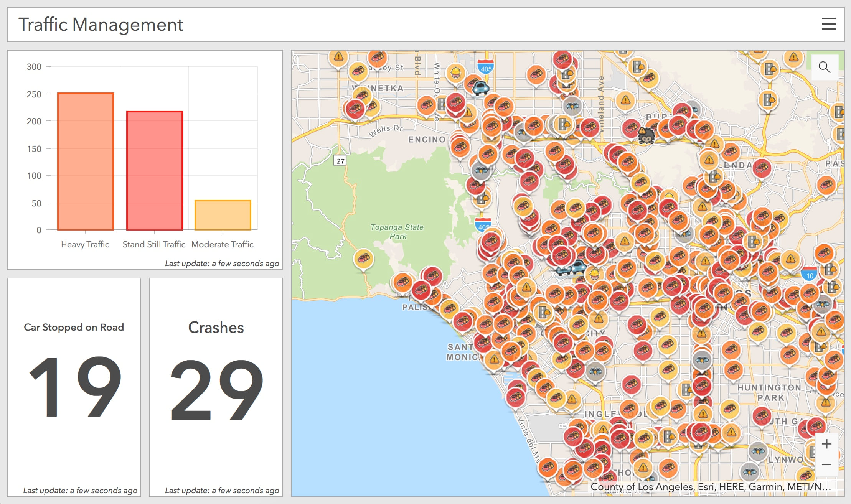Image resolution: width=851 pixels, height=504 pixels.
Task: Click the zoom in button on the map
Action: [826, 443]
